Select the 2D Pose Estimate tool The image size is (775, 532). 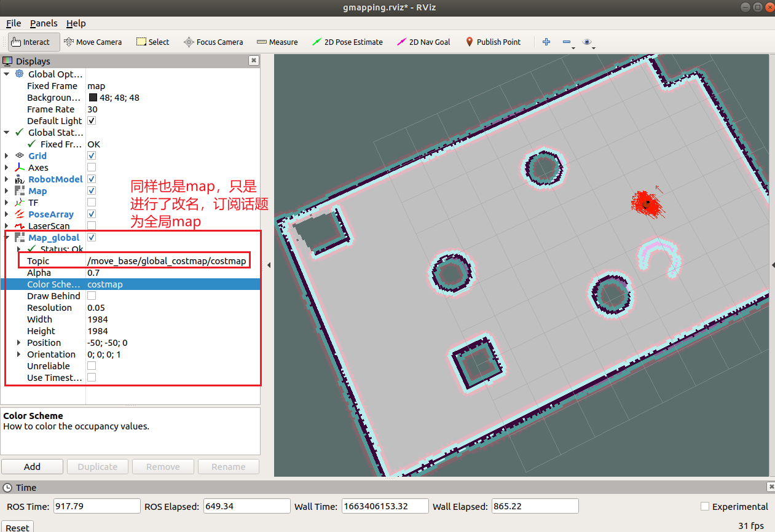347,41
